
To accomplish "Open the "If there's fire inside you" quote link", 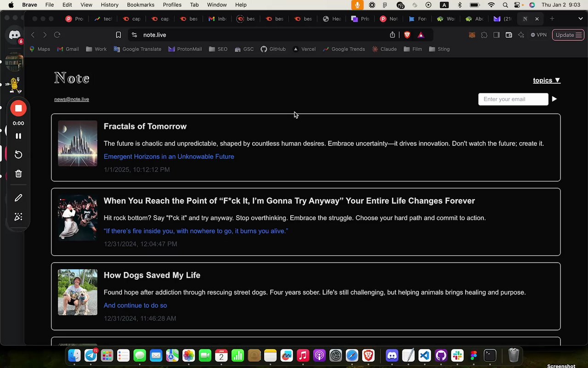I will coord(196,231).
